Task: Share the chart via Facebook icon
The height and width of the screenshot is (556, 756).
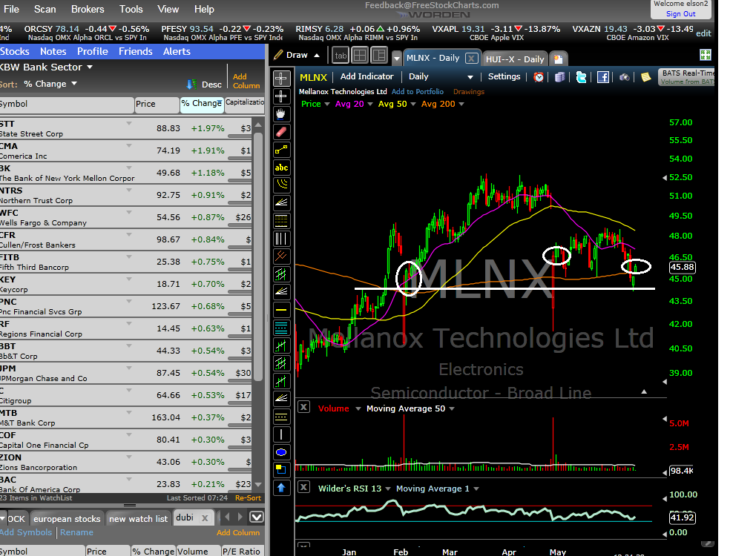Action: pyautogui.click(x=602, y=77)
